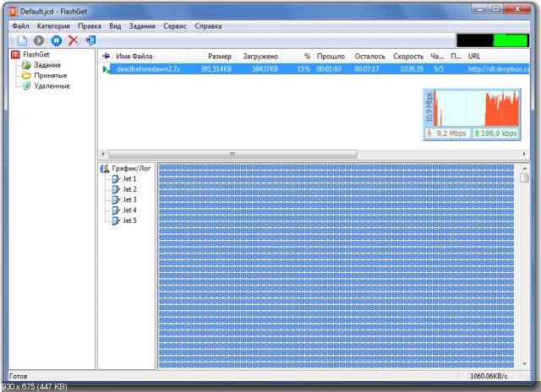The height and width of the screenshot is (392, 541).
Task: Click the 391,514KB size cell
Action: (216, 69)
